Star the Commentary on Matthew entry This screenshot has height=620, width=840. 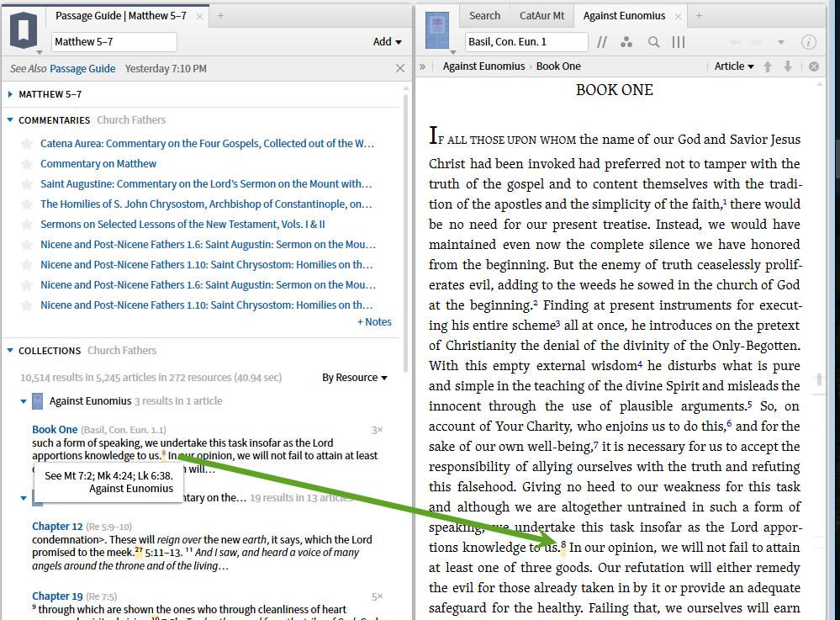(x=26, y=164)
